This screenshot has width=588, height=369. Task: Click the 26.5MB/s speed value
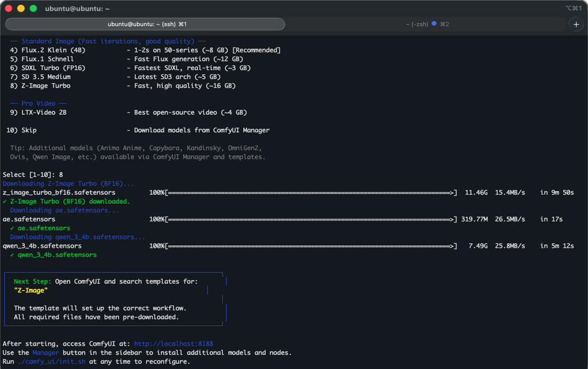click(x=510, y=219)
